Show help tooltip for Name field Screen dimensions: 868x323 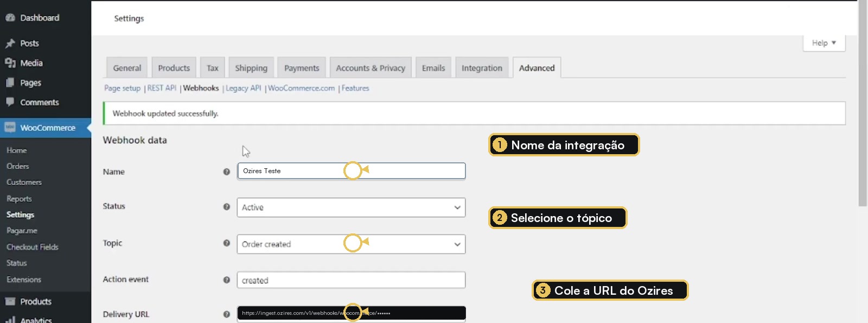pyautogui.click(x=227, y=172)
